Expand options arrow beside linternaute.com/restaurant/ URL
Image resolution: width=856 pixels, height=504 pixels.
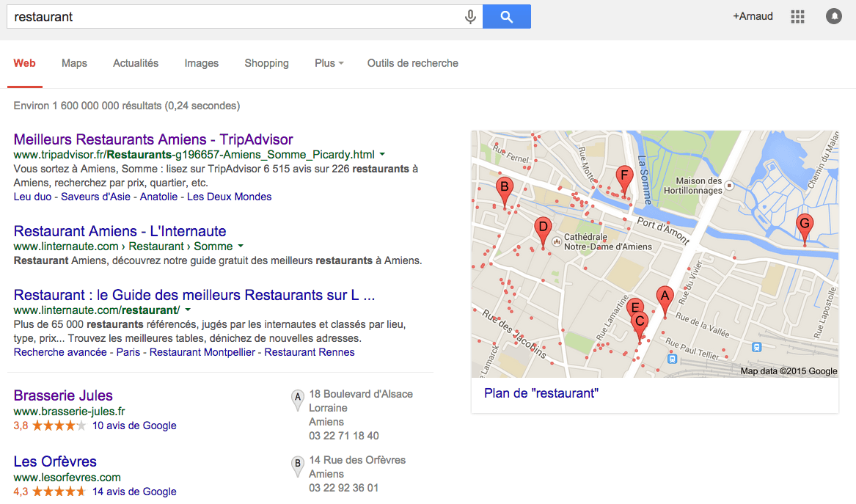(188, 310)
